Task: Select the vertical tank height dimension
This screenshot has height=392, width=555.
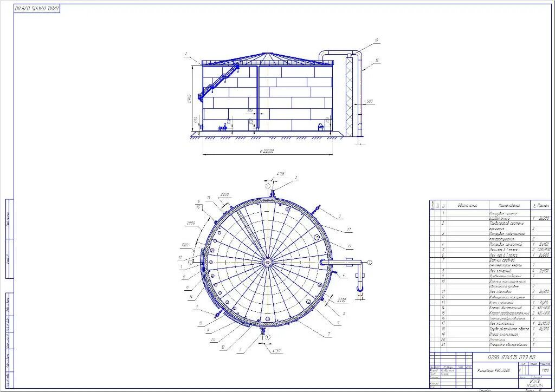Action: click(x=189, y=99)
